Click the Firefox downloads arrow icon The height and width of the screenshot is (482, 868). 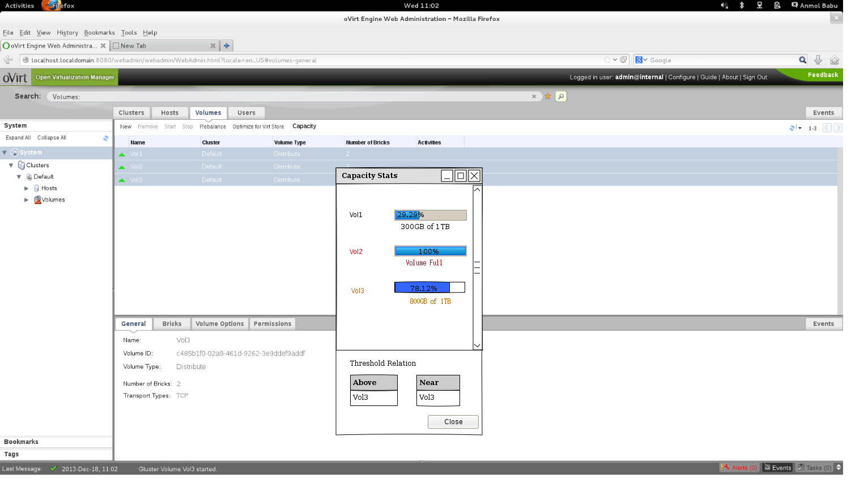tap(818, 60)
